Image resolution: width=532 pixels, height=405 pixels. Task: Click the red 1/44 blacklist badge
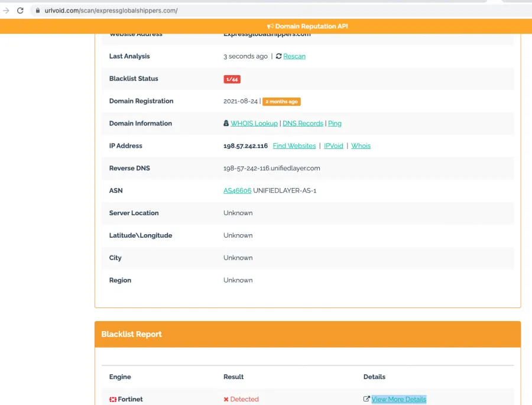tap(232, 79)
